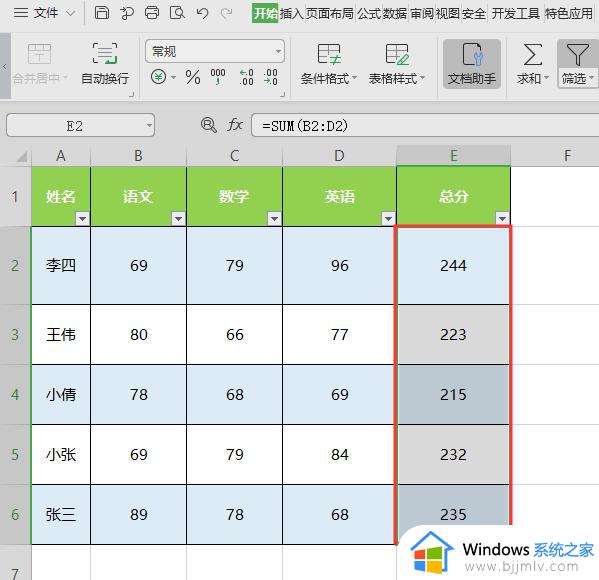Select the 英语 score 84

click(x=339, y=455)
